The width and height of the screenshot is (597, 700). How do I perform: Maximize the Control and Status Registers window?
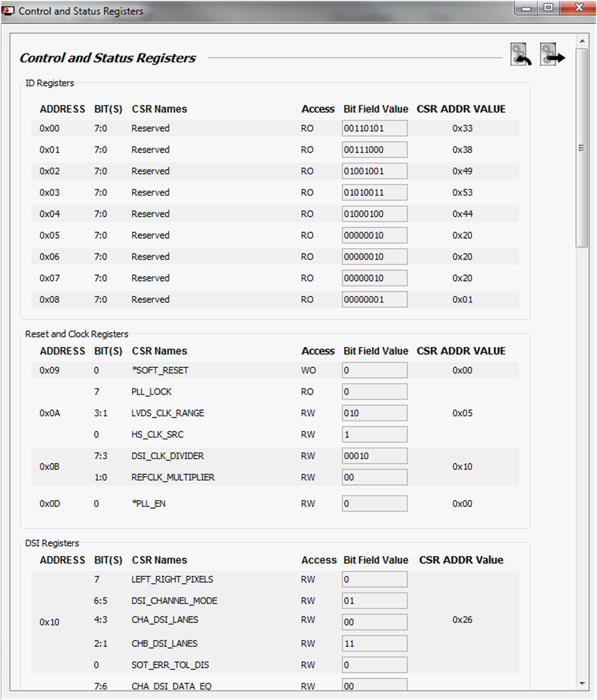click(549, 9)
